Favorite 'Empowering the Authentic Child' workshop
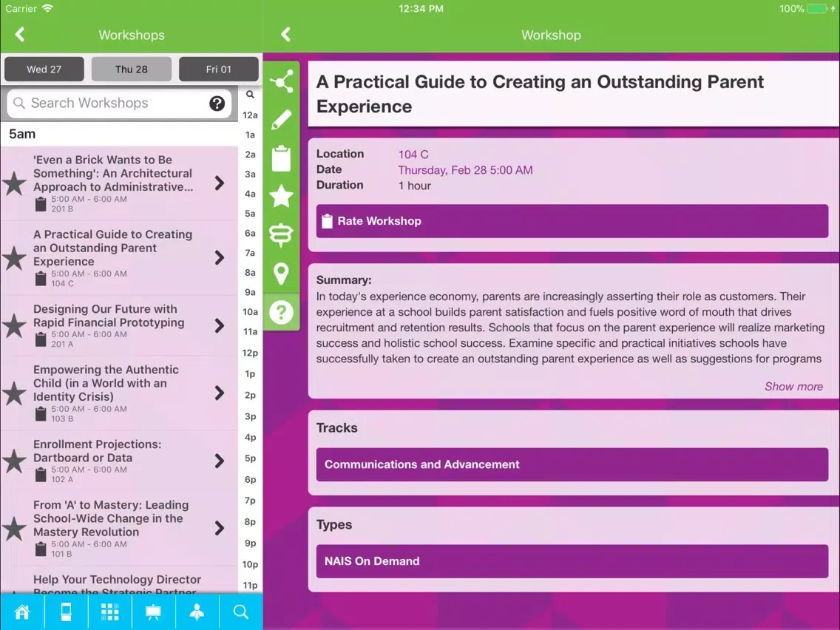The width and height of the screenshot is (840, 630). (x=15, y=393)
